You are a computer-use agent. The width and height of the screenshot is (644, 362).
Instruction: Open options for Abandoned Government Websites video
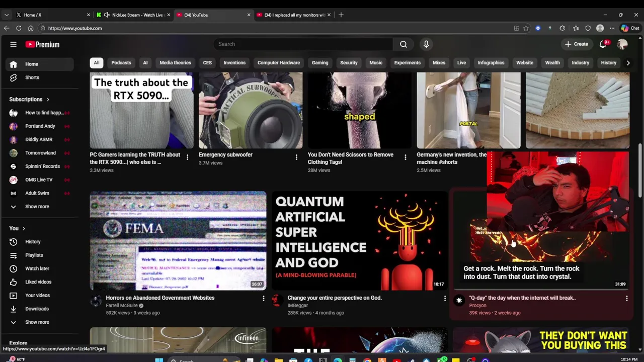(x=263, y=299)
